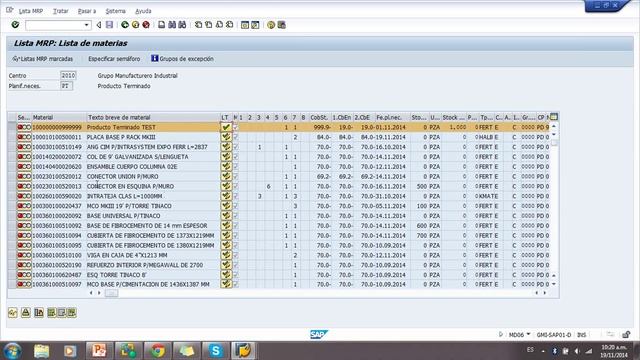The width and height of the screenshot is (640, 360).
Task: Toggle the LT checkmark for PLACA BASE P RACK MKIII
Action: click(x=226, y=137)
